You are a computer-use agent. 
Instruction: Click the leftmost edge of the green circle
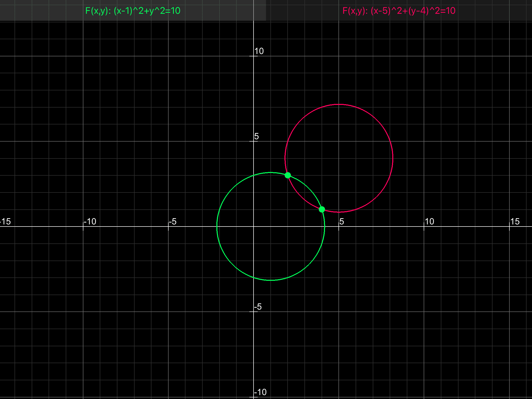tap(217, 227)
